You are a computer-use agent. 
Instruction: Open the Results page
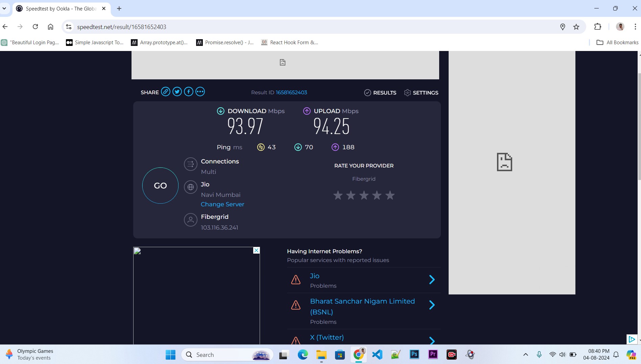tap(380, 93)
